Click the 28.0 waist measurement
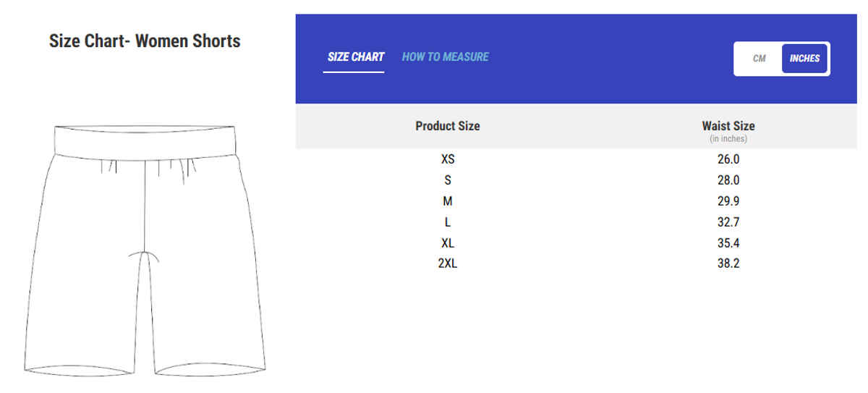Image resolution: width=868 pixels, height=393 pixels. (x=728, y=180)
